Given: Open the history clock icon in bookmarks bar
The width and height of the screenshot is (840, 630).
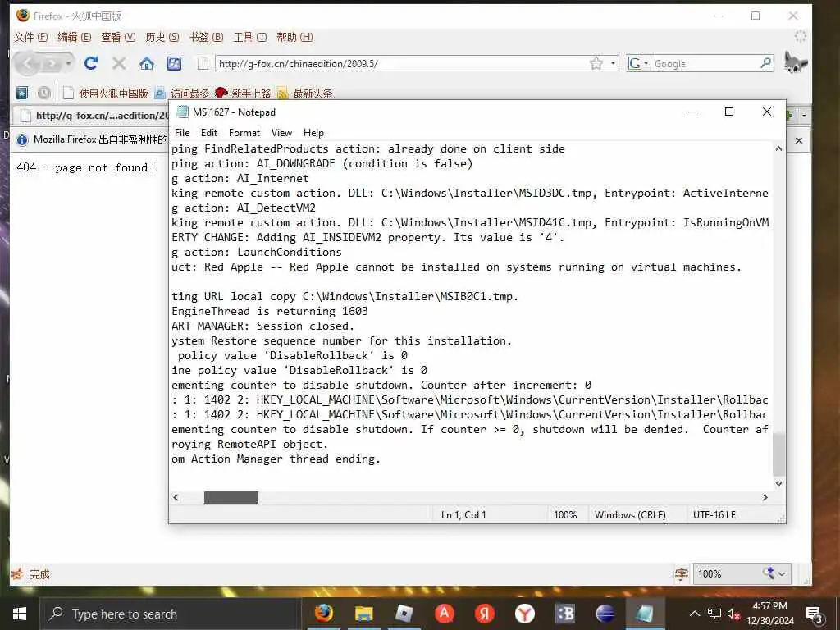Looking at the screenshot, I should coord(44,94).
